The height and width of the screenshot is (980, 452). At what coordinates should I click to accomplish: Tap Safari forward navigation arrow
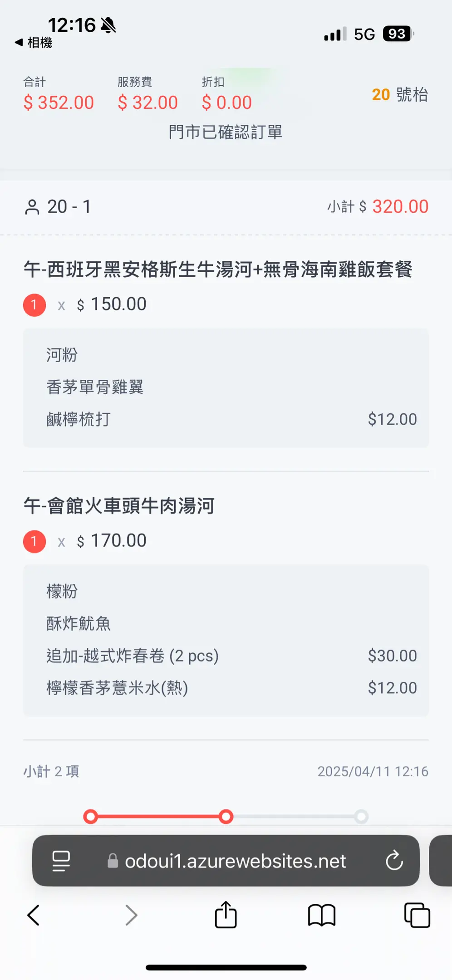(x=131, y=915)
